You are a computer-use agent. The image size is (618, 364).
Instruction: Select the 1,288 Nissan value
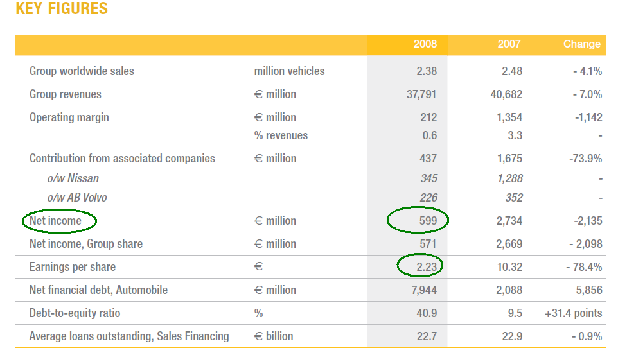(x=510, y=178)
